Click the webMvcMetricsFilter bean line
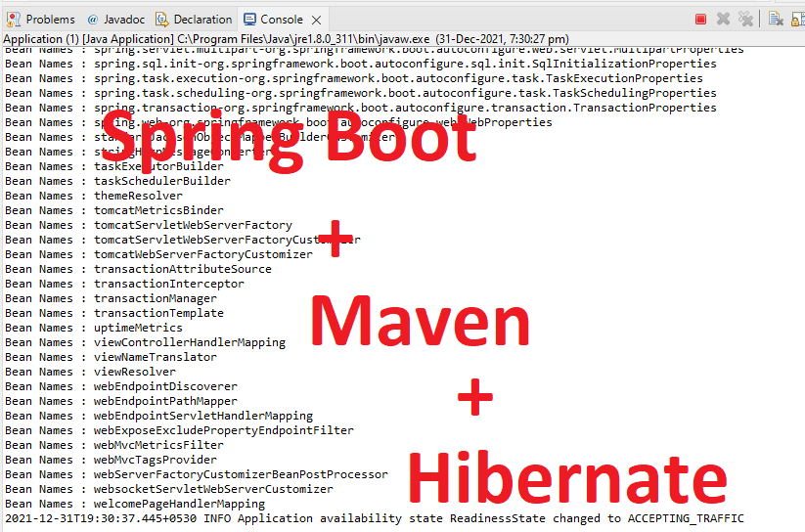 point(114,445)
